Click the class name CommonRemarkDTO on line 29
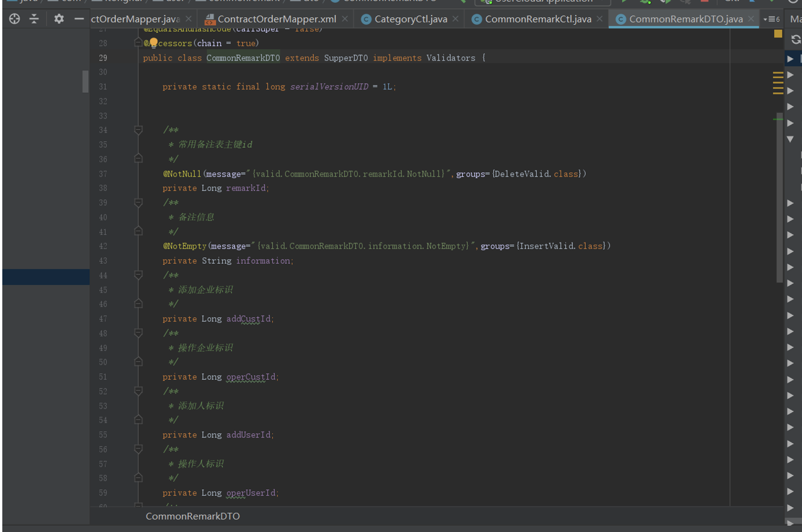802x532 pixels. click(x=243, y=58)
